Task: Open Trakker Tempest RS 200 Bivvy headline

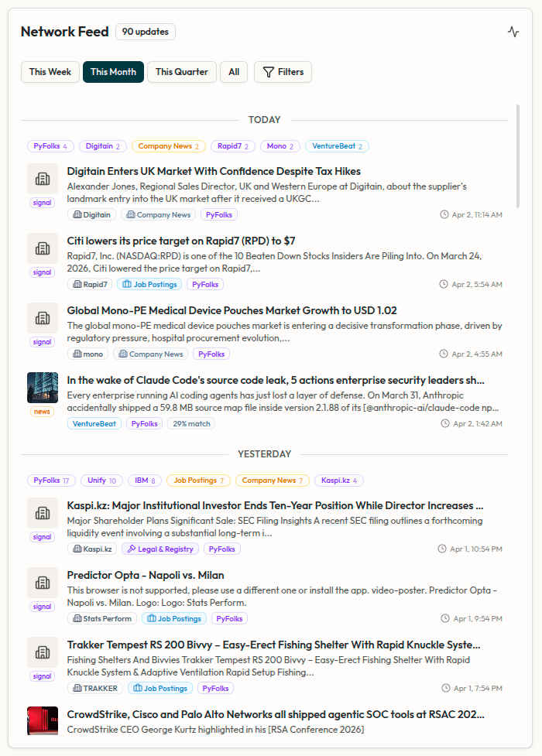Action: [x=273, y=645]
